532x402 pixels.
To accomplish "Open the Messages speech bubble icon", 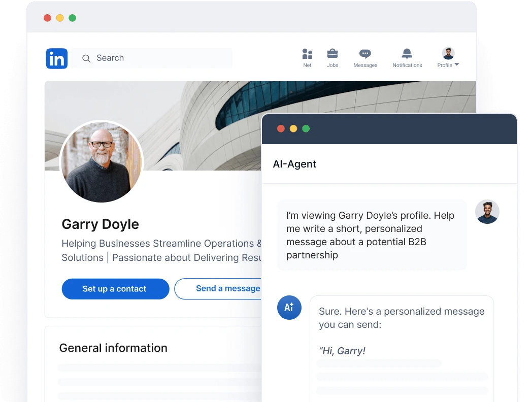I will pos(365,54).
